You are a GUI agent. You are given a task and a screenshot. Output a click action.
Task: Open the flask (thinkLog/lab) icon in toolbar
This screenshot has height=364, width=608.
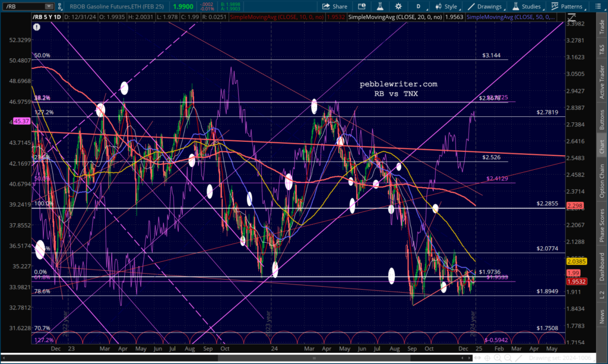coord(380,7)
